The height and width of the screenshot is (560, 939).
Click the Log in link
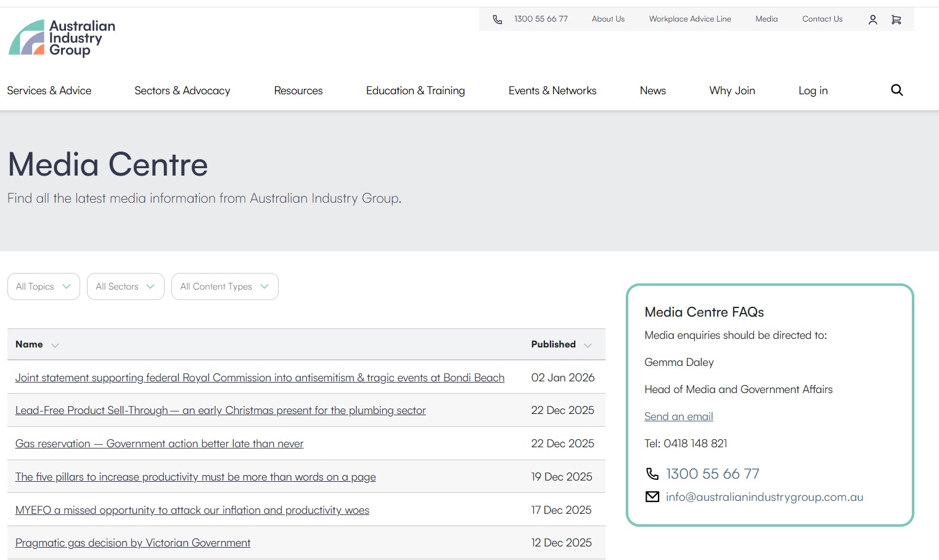pos(813,91)
